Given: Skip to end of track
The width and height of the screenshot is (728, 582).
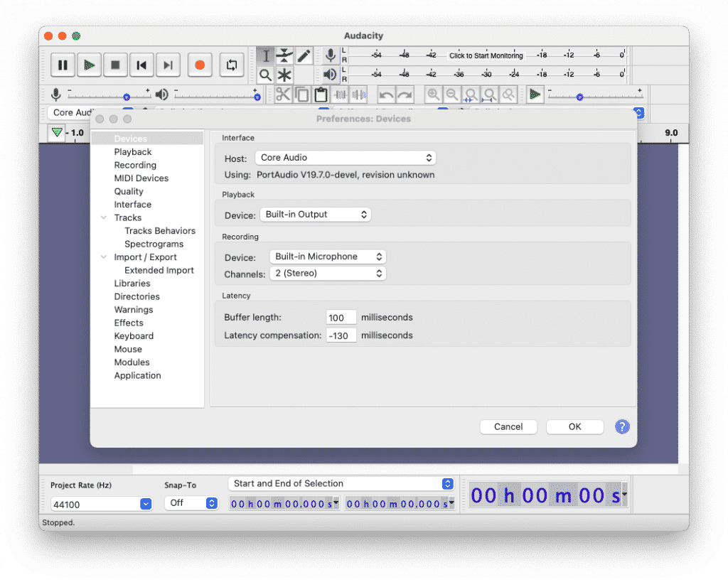Looking at the screenshot, I should coord(168,65).
